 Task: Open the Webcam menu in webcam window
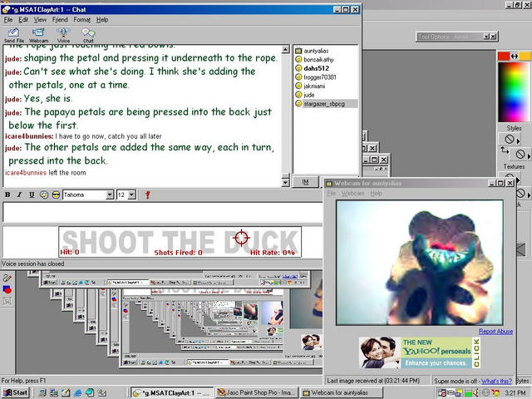[352, 193]
